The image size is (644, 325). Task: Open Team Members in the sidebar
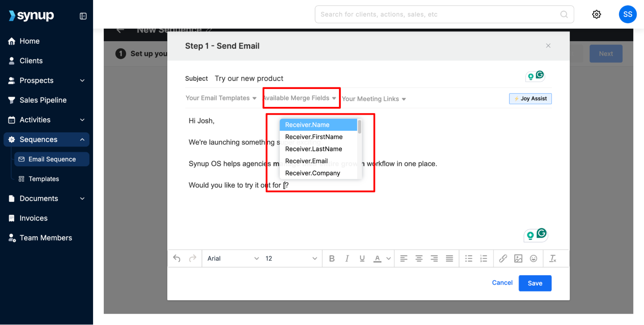[46, 238]
